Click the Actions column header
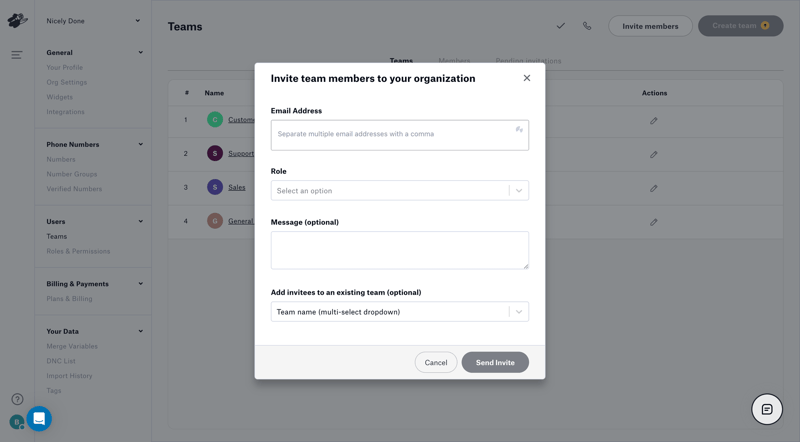Screen dimensions: 800x442 tap(654, 93)
